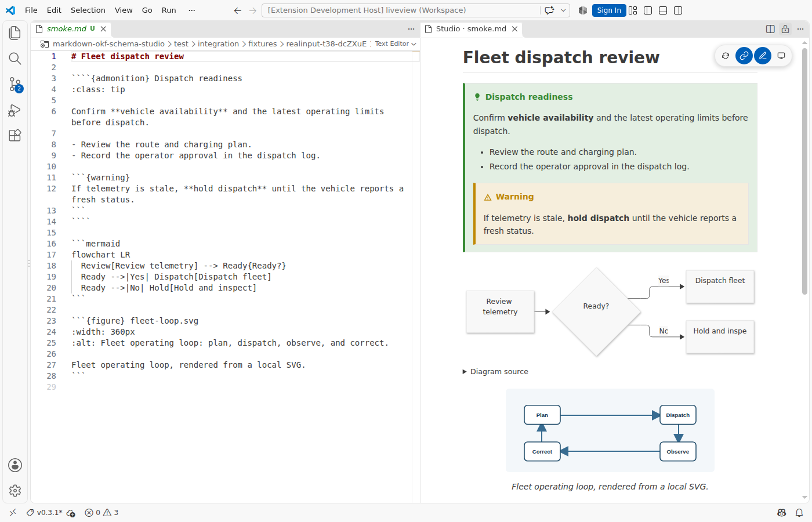This screenshot has width=812, height=522.
Task: Click the command center search field
Action: pos(403,10)
